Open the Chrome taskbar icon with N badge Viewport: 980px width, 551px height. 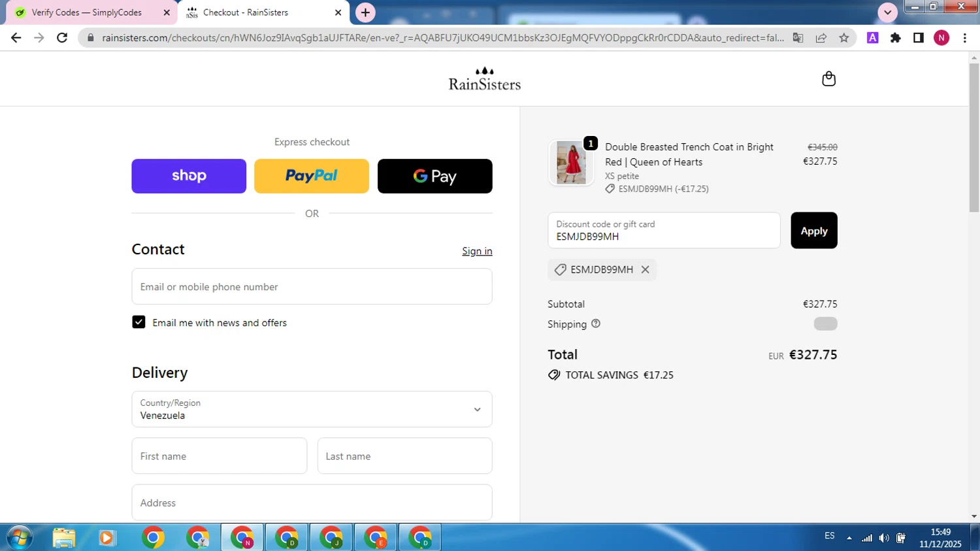tap(242, 537)
